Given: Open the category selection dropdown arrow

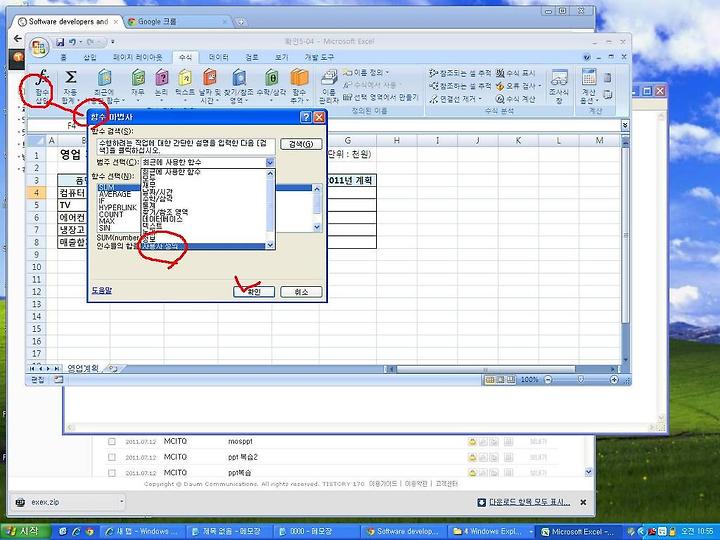Looking at the screenshot, I should (270, 163).
